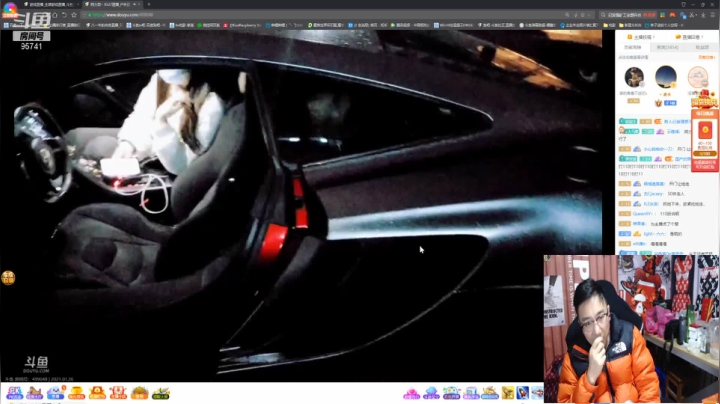Click the browser search box

point(627,15)
